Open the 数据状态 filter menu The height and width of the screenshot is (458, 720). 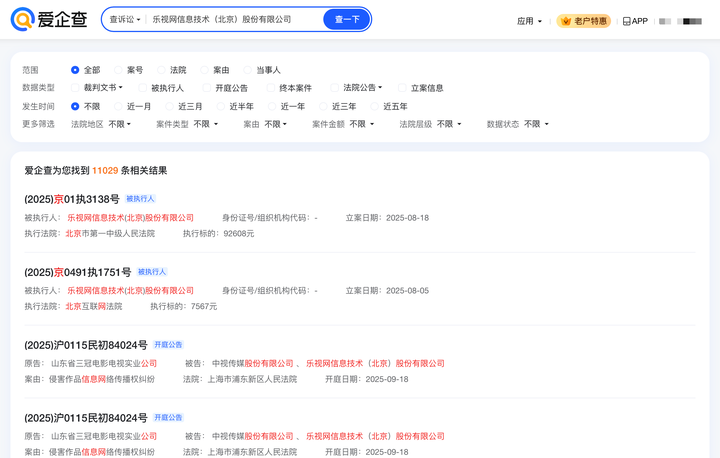536,124
